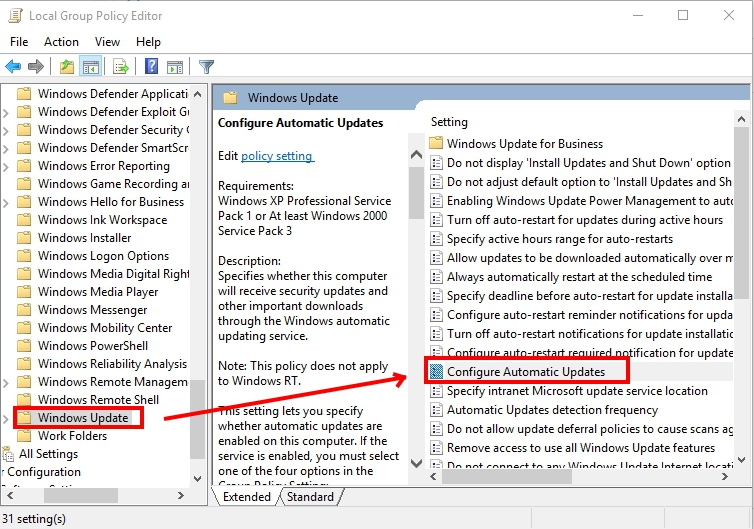
Task: Select the Configure Automatic Updates setting
Action: 526,372
